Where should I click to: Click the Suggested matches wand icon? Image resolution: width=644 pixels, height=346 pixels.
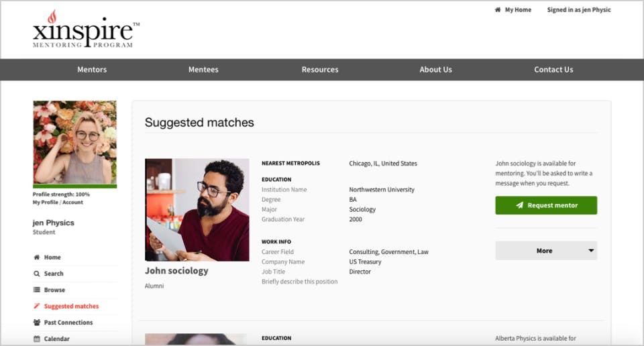coord(36,306)
